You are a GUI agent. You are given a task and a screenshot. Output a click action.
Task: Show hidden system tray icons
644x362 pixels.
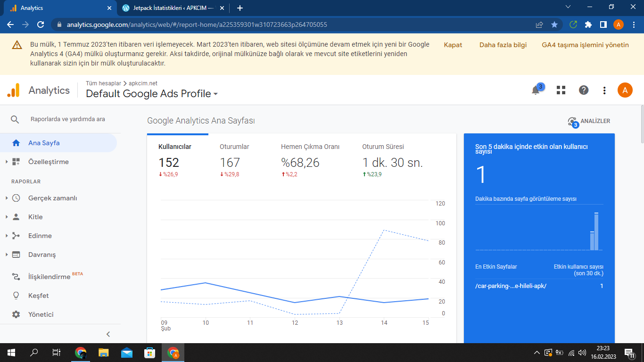tap(537, 353)
